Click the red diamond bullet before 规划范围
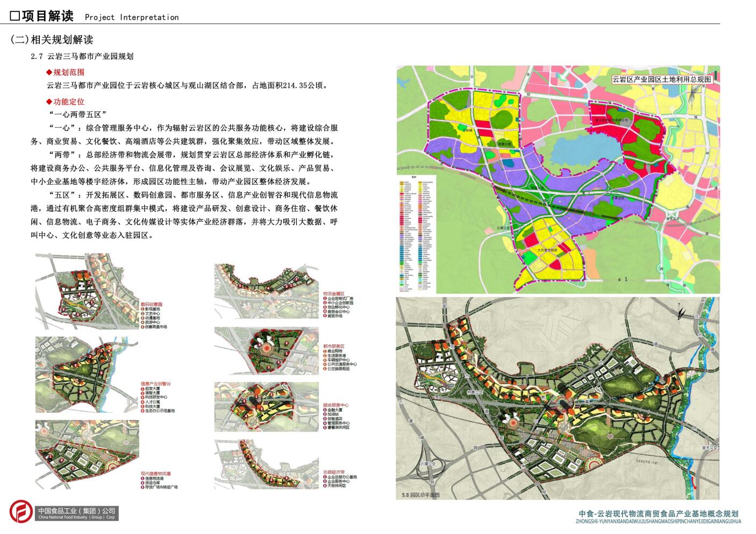Image resolution: width=756 pixels, height=534 pixels. click(49, 73)
